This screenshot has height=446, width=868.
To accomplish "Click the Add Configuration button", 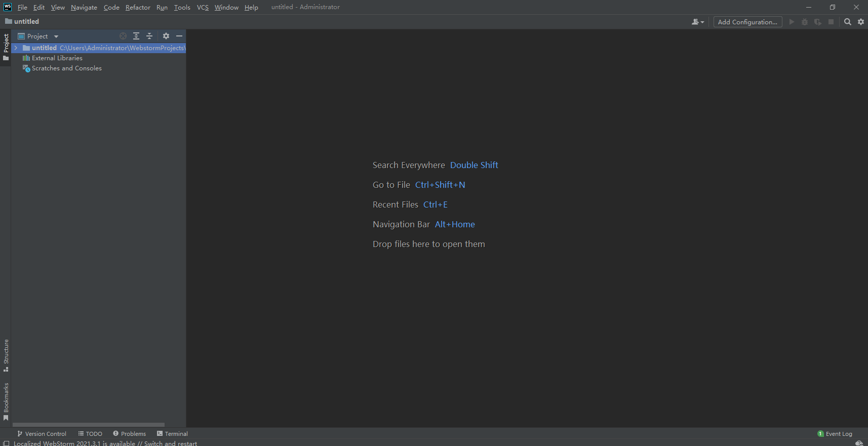I will tap(747, 22).
